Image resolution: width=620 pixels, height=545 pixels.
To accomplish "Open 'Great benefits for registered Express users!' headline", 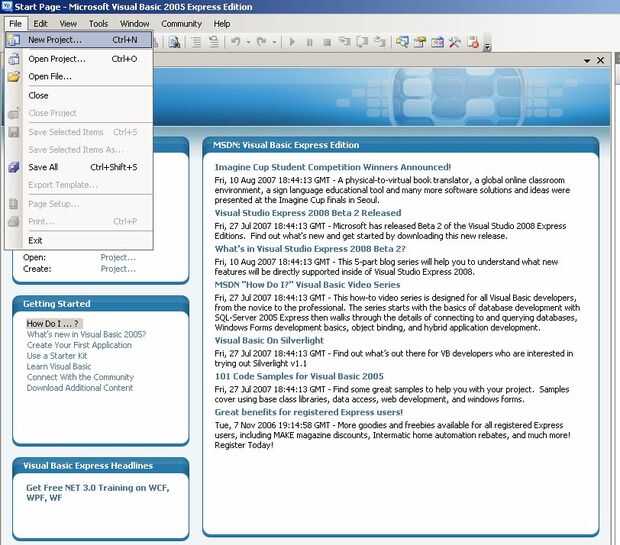I will (308, 412).
